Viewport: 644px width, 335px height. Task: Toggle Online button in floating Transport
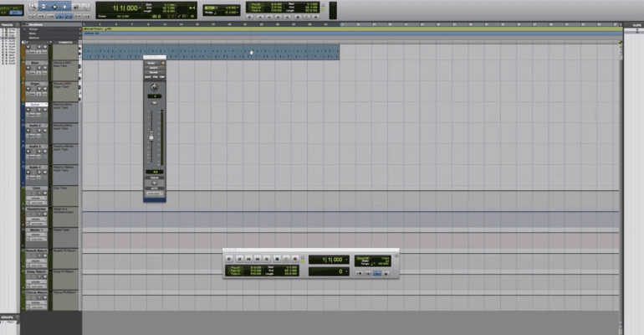(229, 259)
